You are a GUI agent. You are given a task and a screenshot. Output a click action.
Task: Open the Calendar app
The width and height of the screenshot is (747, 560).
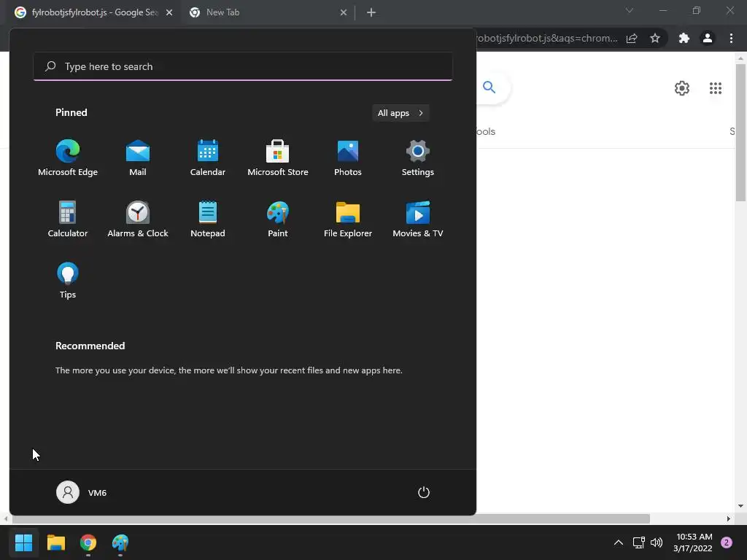[x=208, y=158]
